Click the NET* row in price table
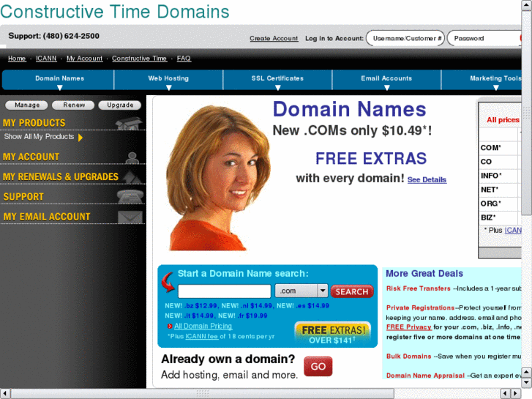Viewport: 532px width, 399px height. [x=500, y=190]
